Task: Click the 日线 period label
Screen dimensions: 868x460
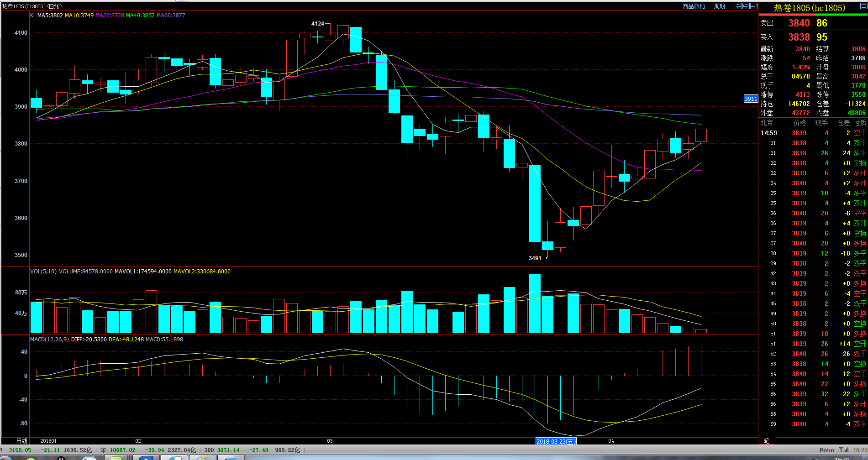Action: (x=21, y=441)
